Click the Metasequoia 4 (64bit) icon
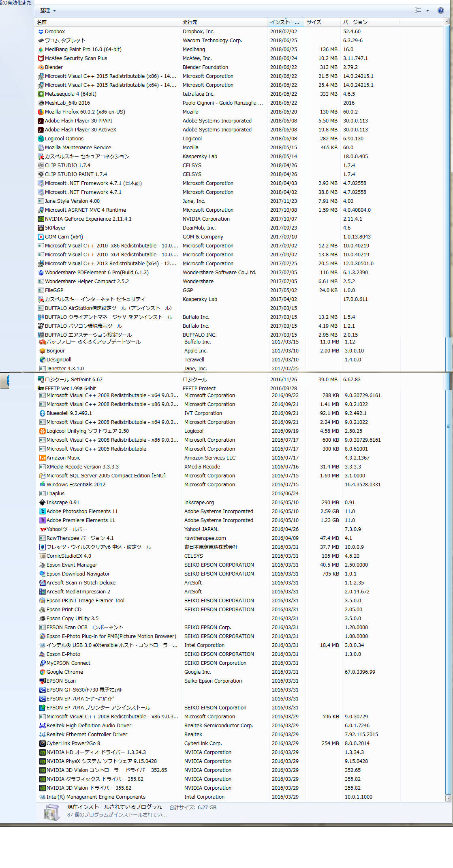 click(x=41, y=94)
